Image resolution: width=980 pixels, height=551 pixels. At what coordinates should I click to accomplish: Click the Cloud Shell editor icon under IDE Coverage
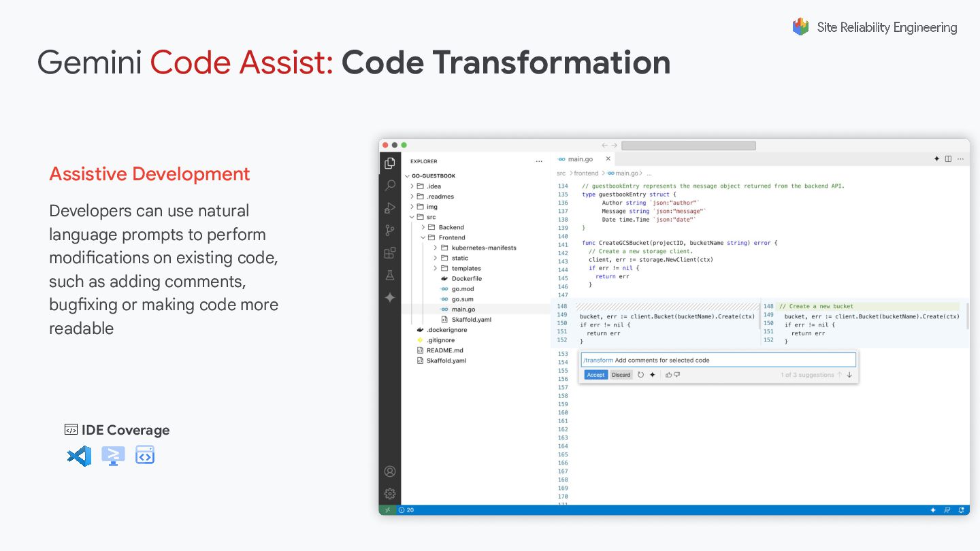coord(113,456)
